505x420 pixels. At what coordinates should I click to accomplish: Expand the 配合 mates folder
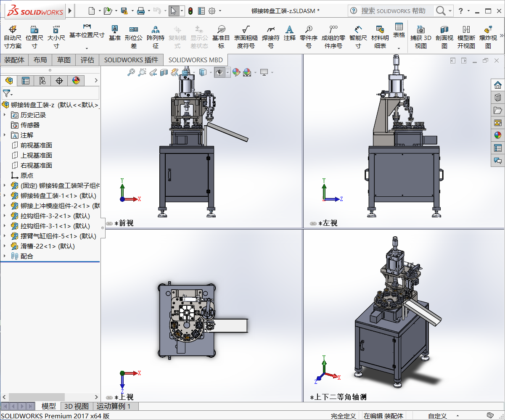point(5,256)
